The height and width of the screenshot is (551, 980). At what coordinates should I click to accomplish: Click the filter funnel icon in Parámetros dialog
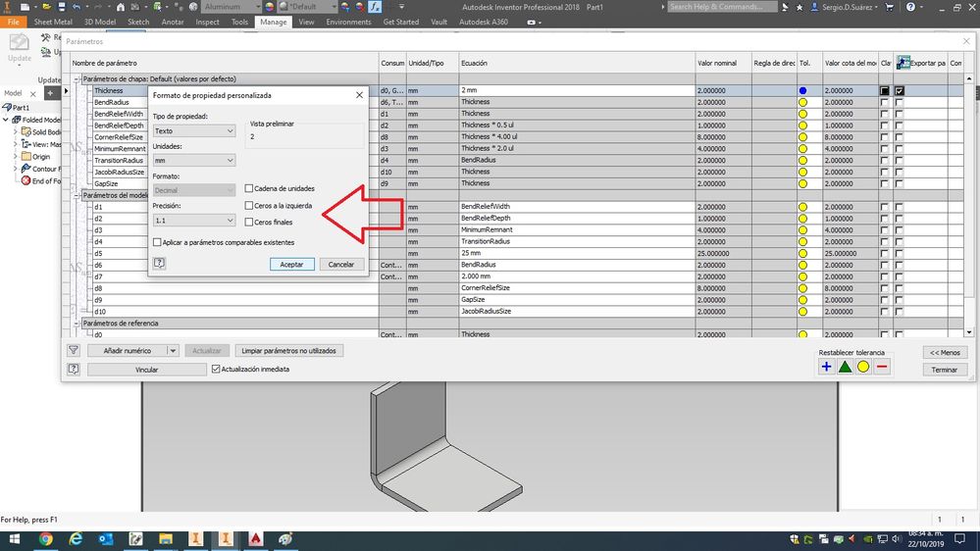[x=74, y=350]
